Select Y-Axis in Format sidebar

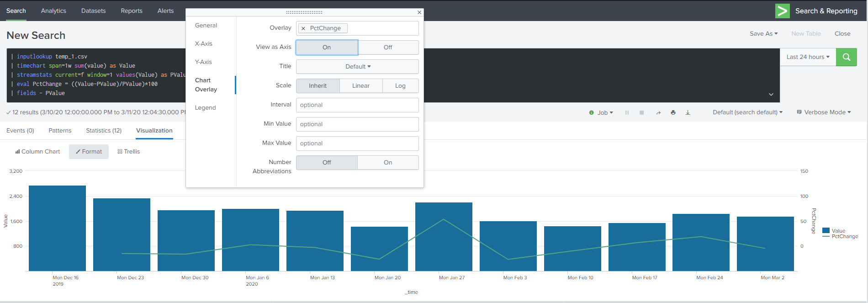click(x=203, y=62)
